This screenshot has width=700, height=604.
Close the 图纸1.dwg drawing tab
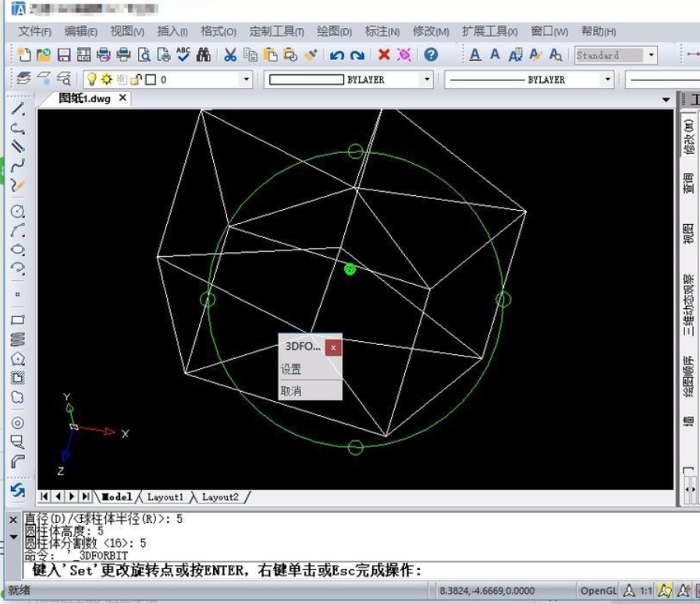pos(123,98)
